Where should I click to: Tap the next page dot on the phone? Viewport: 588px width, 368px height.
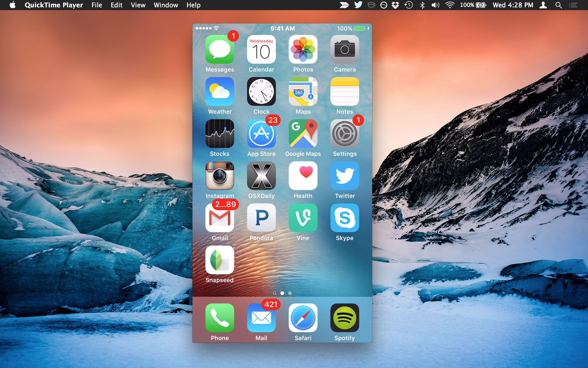click(x=290, y=293)
